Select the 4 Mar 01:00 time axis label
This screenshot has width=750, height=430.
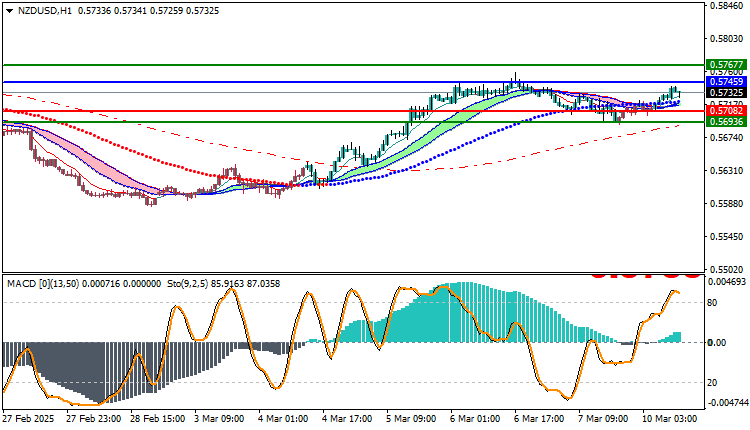point(283,419)
